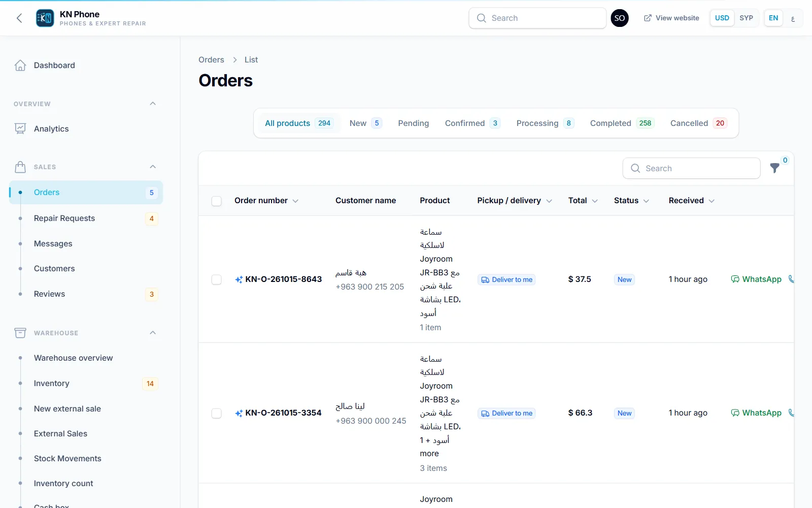This screenshot has height=508, width=812.
Task: Open the Pending orders tab
Action: click(x=413, y=123)
